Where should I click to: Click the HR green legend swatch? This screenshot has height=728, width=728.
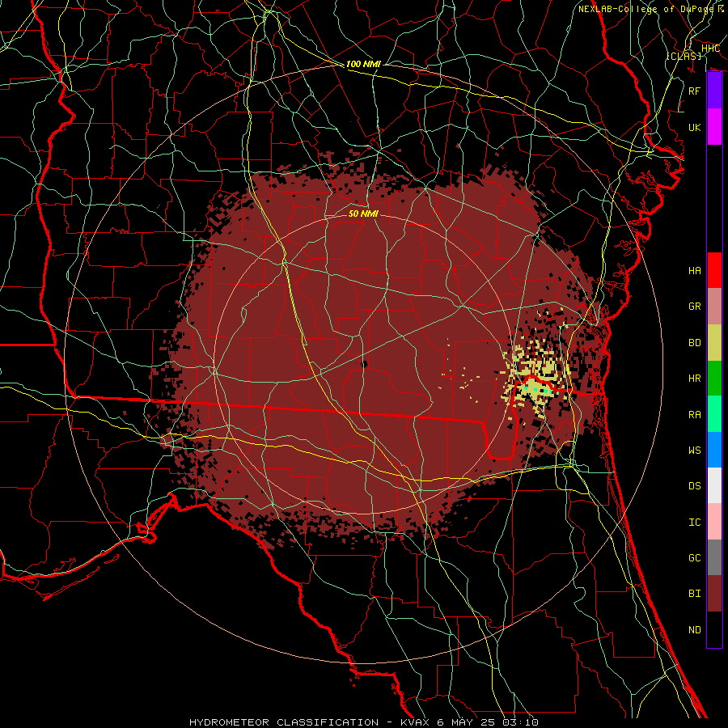coord(714,378)
